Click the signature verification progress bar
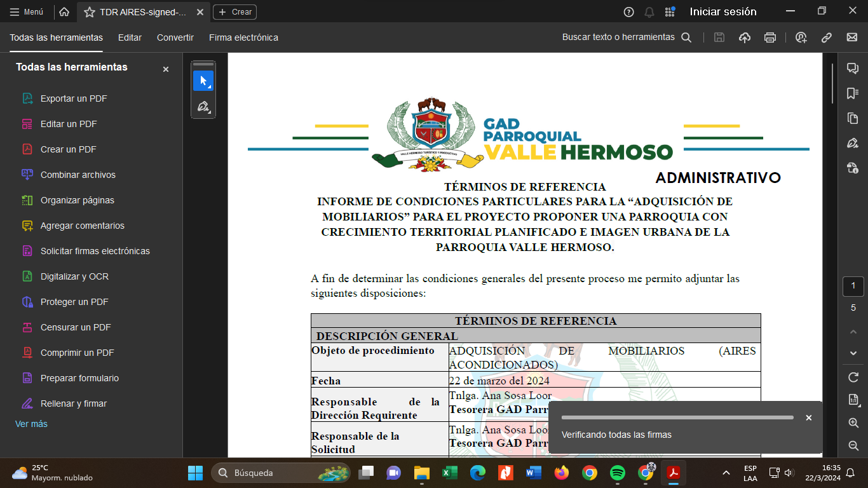The height and width of the screenshot is (488, 868). click(677, 417)
